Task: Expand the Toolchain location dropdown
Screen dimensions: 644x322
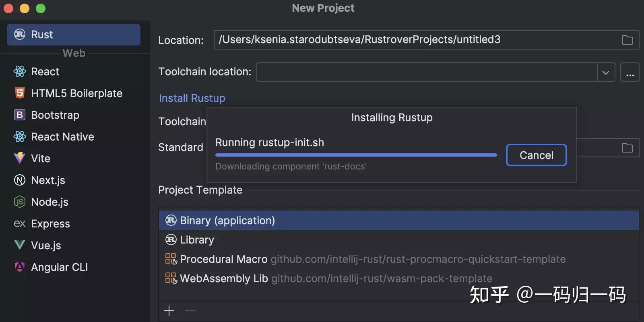Action: point(606,72)
